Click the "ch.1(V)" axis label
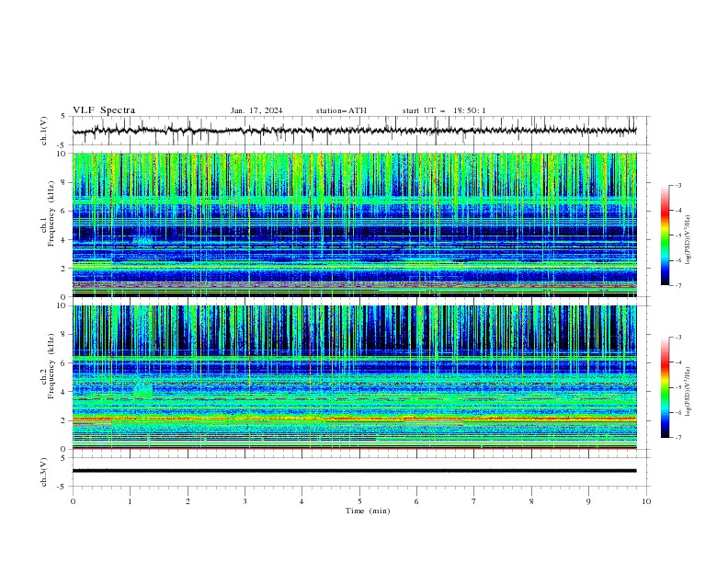The image size is (728, 563). (44, 131)
